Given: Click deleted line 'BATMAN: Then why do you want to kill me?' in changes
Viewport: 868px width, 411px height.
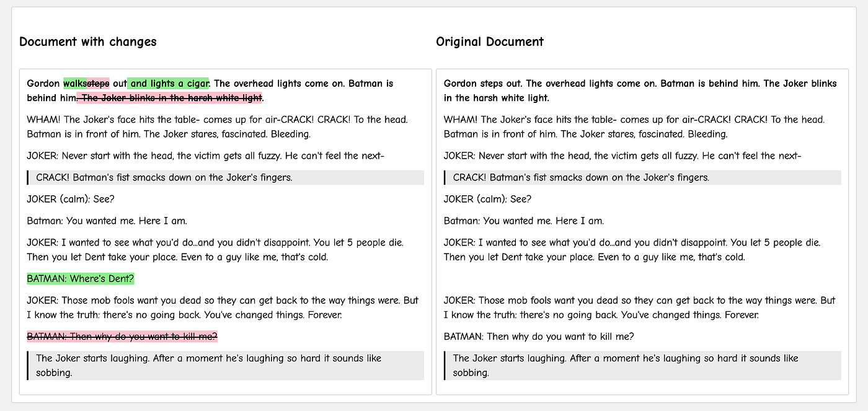Looking at the screenshot, I should (x=122, y=337).
